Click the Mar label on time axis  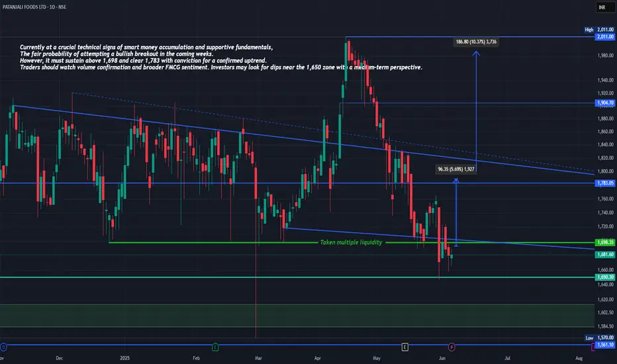click(x=258, y=358)
